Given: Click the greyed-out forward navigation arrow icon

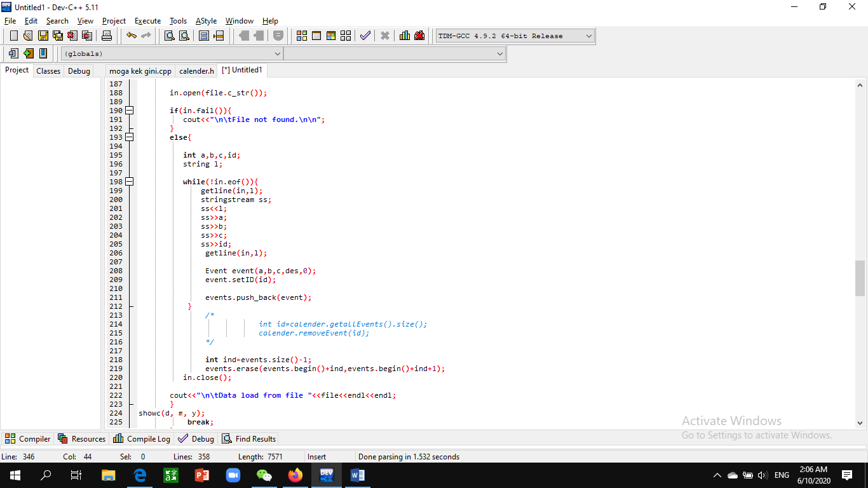Looking at the screenshot, I should coord(259,36).
